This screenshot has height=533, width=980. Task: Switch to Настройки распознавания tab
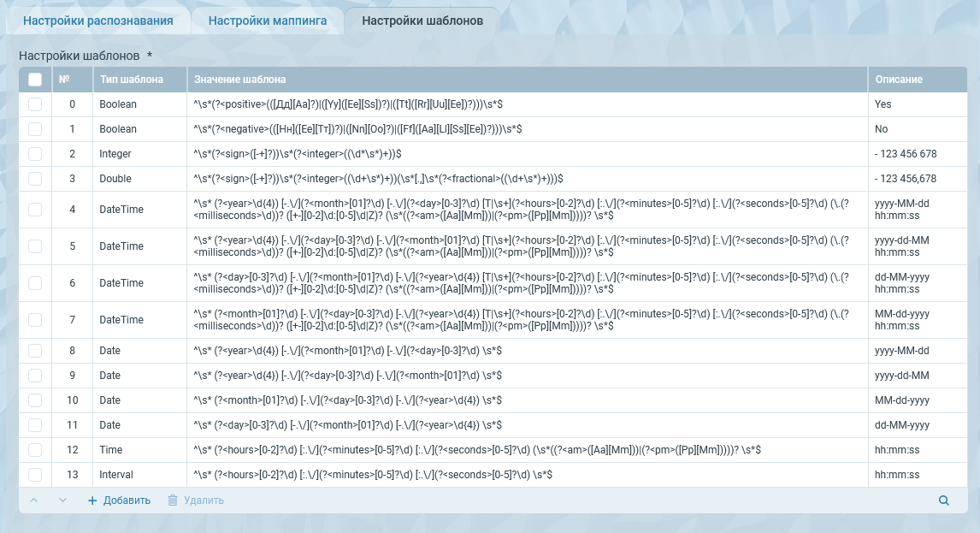coord(98,21)
